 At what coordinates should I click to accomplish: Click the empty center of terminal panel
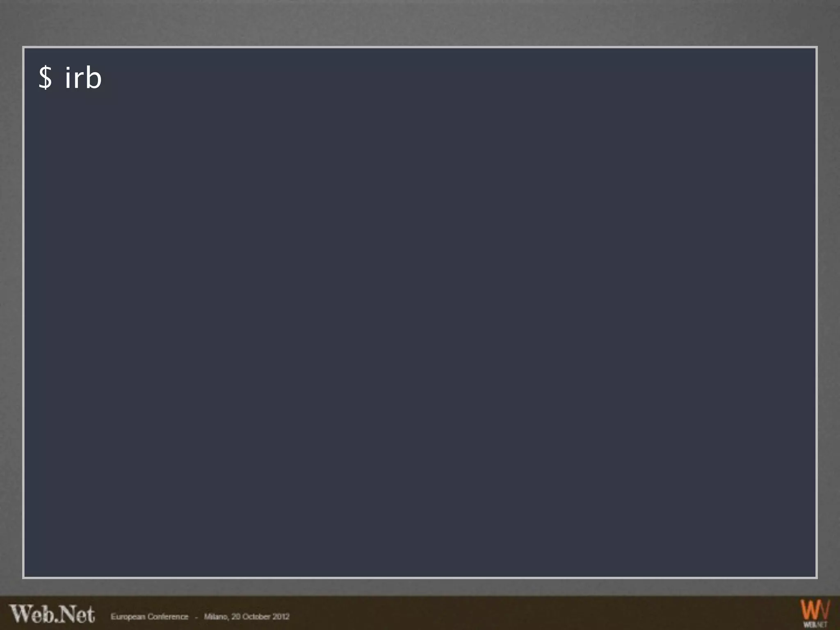420,313
